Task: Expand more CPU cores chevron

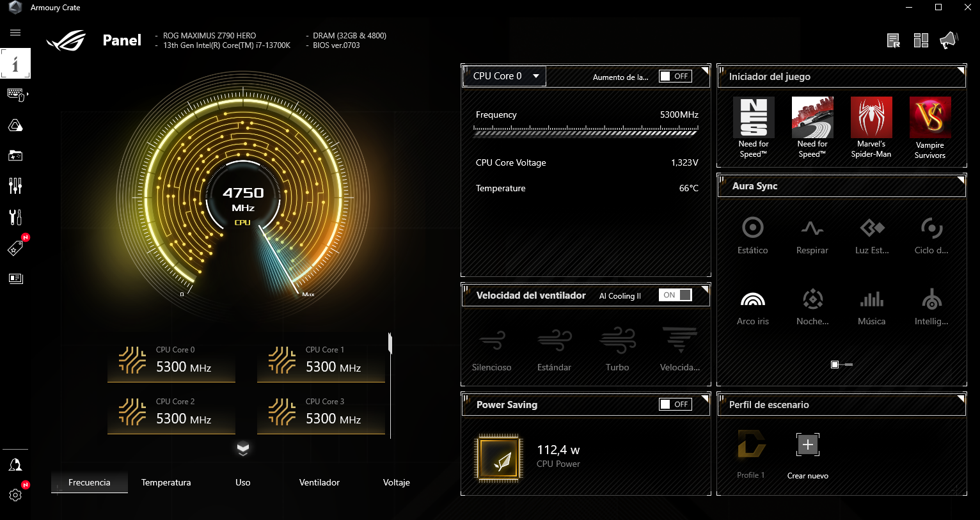Action: [x=243, y=448]
